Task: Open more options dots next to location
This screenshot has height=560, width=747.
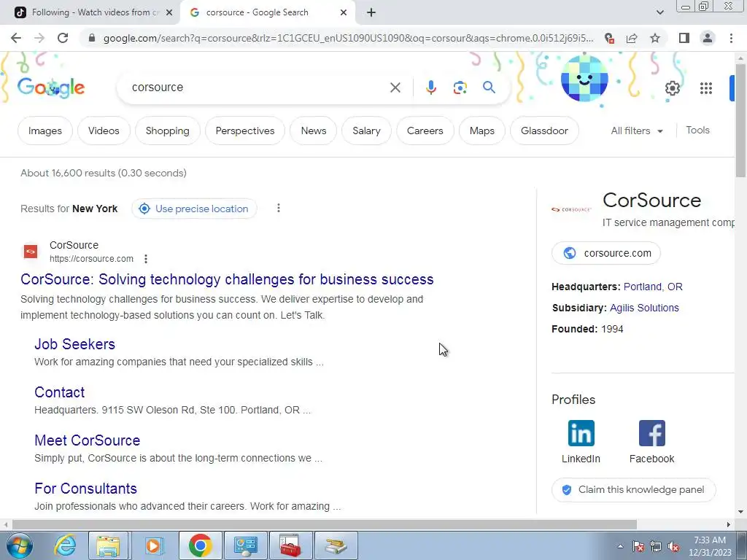Action: tap(279, 208)
